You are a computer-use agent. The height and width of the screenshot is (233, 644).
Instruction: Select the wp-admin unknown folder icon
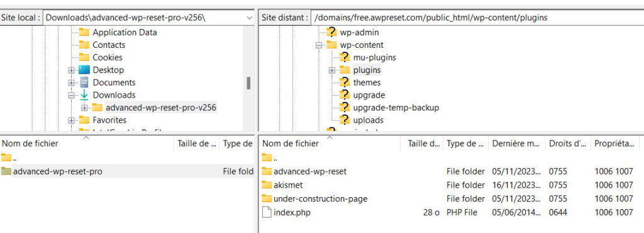pos(331,32)
